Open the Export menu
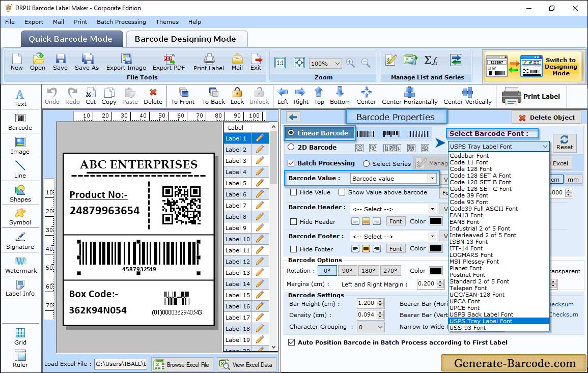Image resolution: width=588 pixels, height=373 pixels. tap(34, 22)
